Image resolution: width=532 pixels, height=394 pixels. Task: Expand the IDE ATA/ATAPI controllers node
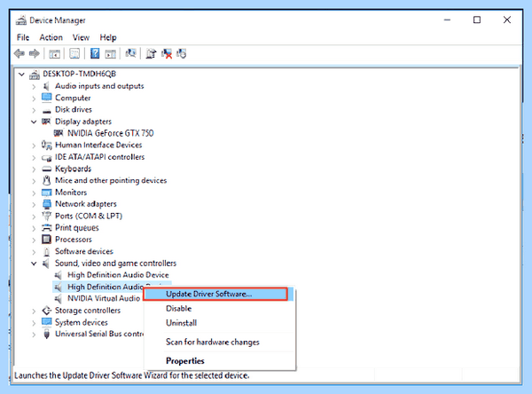click(34, 158)
